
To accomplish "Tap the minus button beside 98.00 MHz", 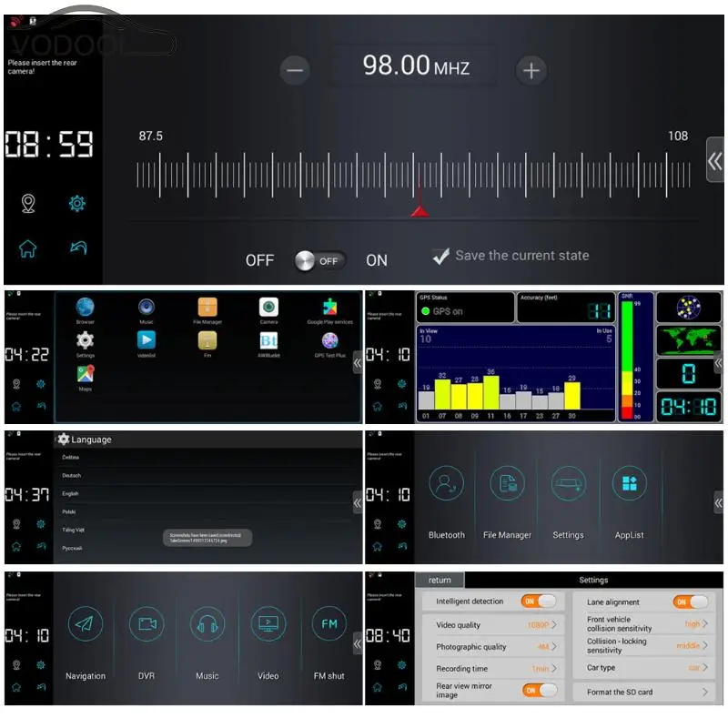I will point(295,70).
